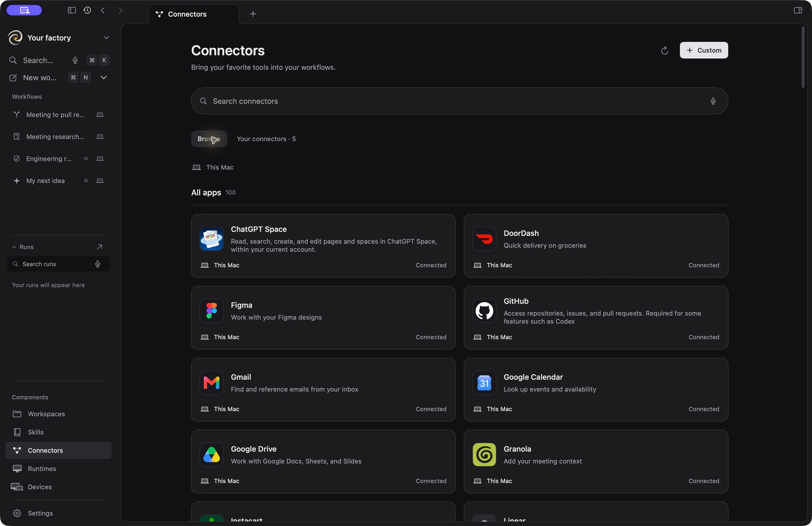Viewport: 812px width, 526px height.
Task: Select the Connectors tab at top
Action: pos(194,14)
